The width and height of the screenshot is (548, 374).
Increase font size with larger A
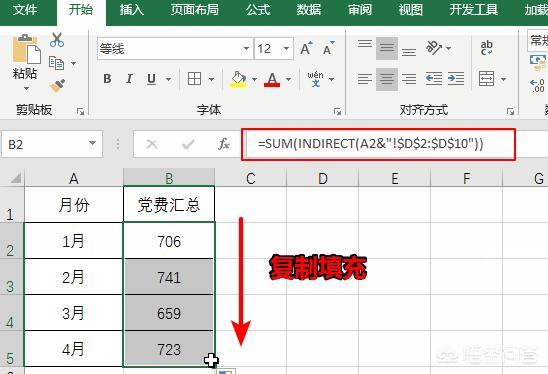click(x=306, y=49)
